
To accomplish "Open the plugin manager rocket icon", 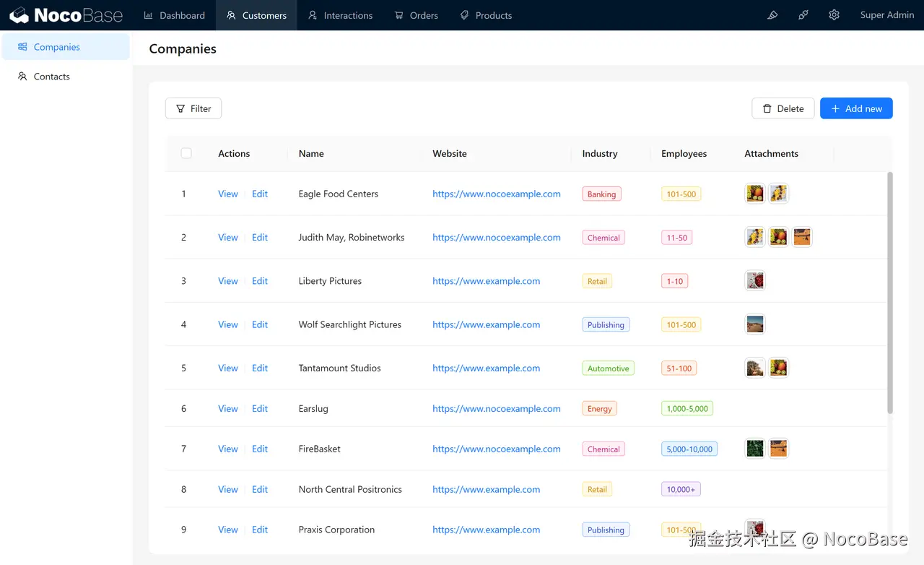I will 803,15.
